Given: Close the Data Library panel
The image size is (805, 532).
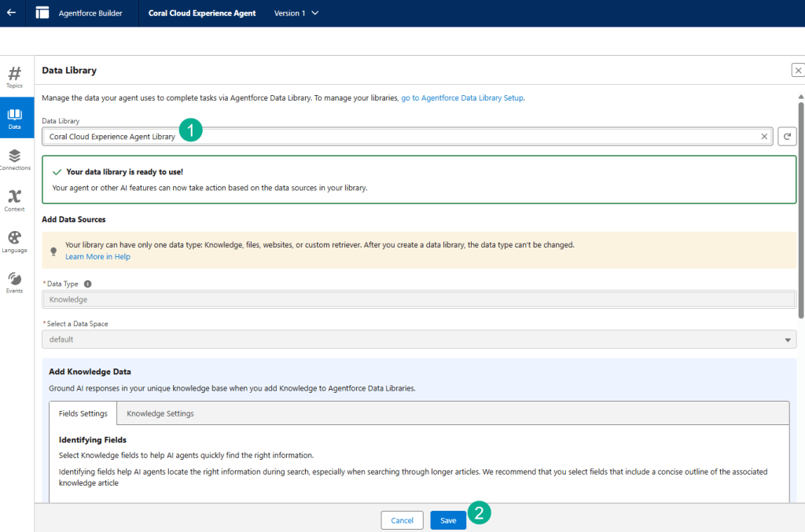Looking at the screenshot, I should (797, 71).
